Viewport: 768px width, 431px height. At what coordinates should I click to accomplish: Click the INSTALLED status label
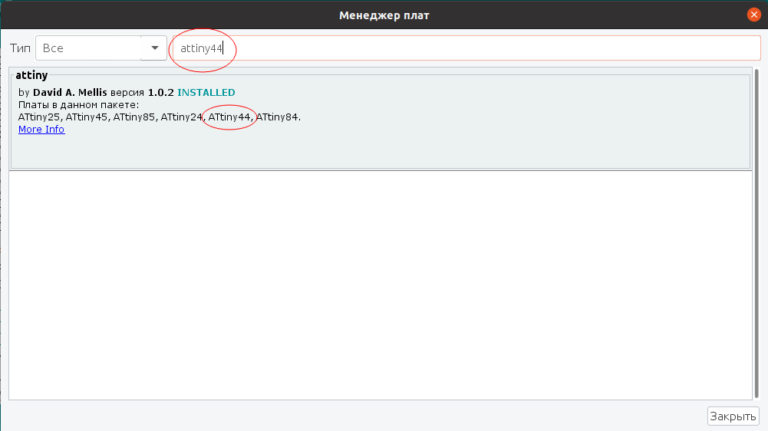206,93
